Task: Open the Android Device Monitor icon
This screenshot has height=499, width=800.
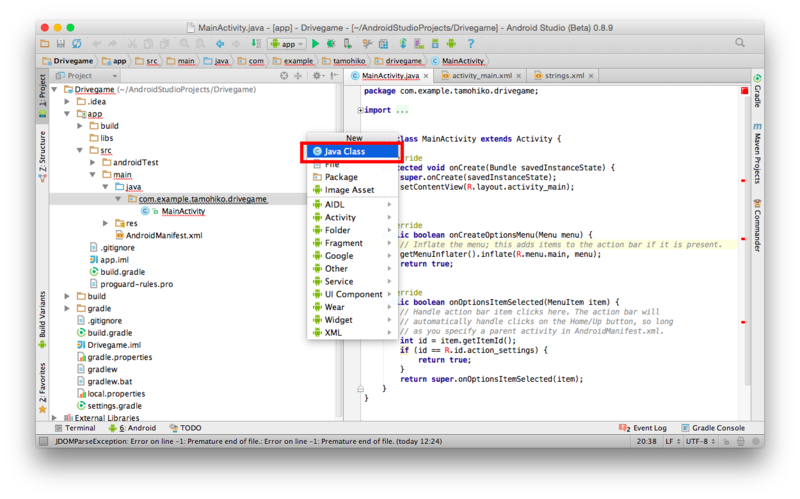Action: click(451, 44)
